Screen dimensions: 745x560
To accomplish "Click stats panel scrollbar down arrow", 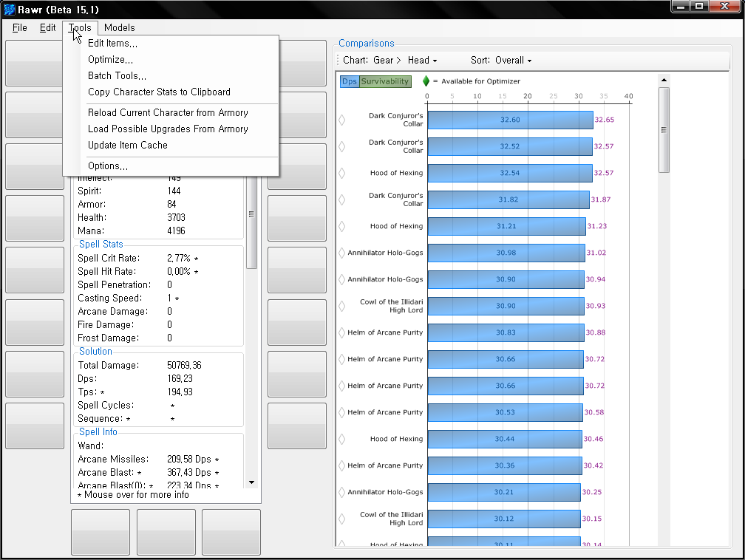I will [252, 482].
